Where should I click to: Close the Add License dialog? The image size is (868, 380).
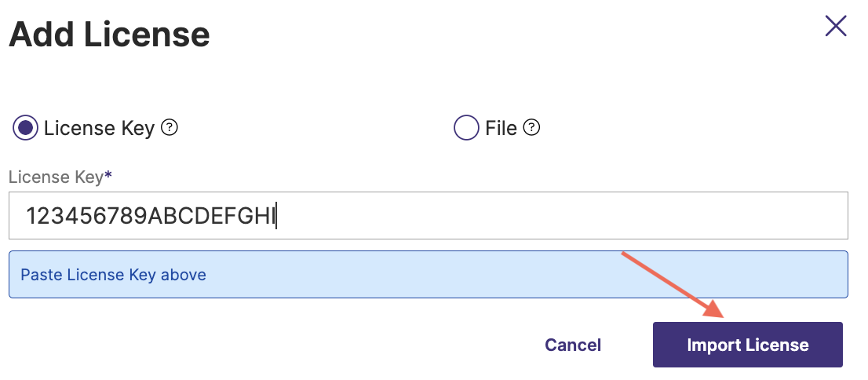click(836, 26)
